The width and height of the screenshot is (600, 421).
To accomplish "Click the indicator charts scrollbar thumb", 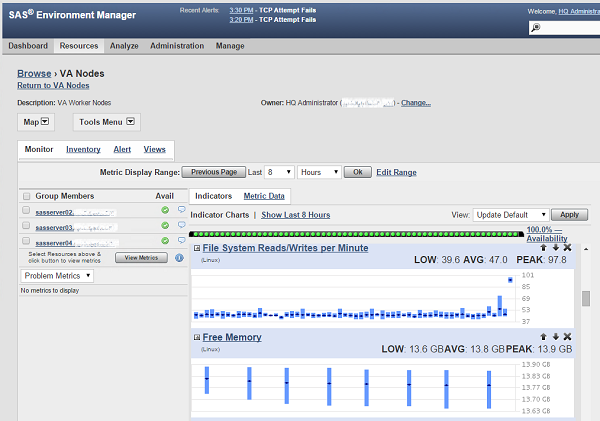I will (x=586, y=299).
